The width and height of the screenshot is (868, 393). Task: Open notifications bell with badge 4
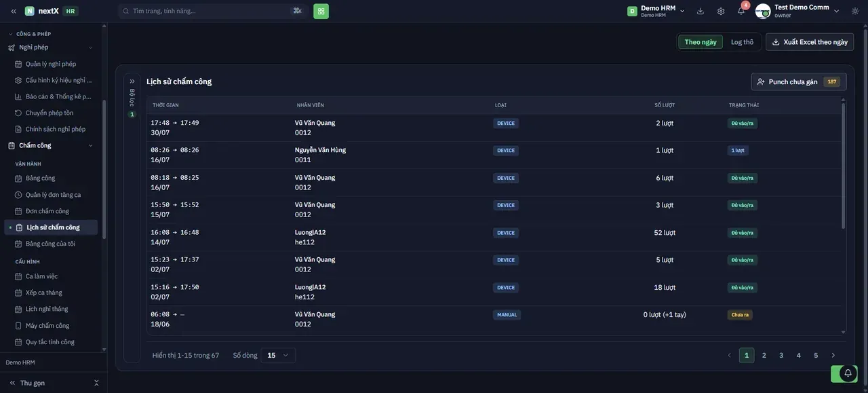tap(741, 11)
